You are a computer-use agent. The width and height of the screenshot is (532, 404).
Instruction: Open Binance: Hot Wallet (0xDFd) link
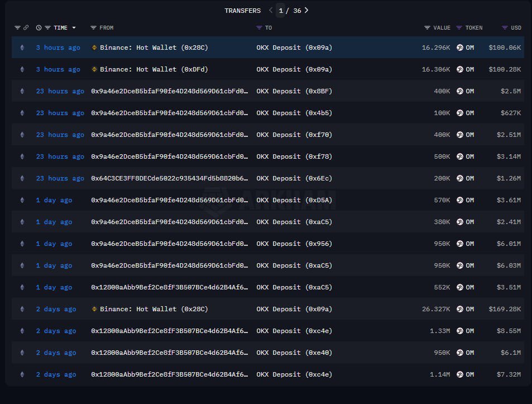click(x=154, y=69)
